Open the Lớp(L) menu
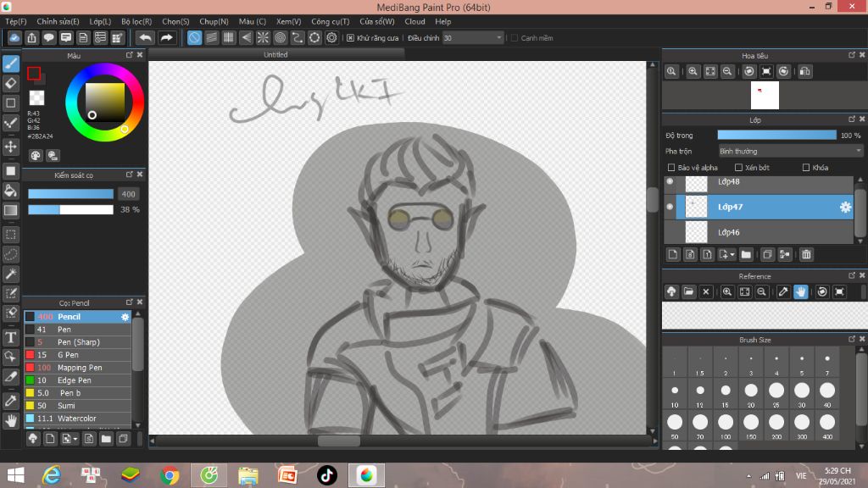 point(100,21)
